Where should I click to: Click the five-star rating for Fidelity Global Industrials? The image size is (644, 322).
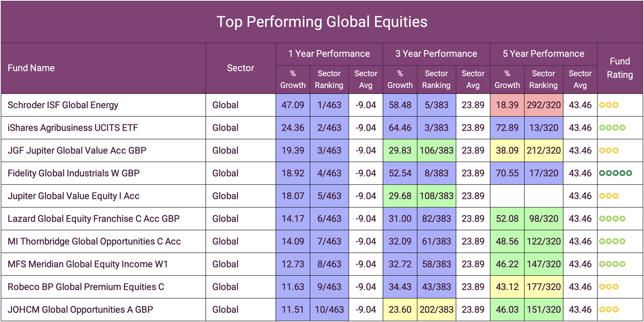616,173
